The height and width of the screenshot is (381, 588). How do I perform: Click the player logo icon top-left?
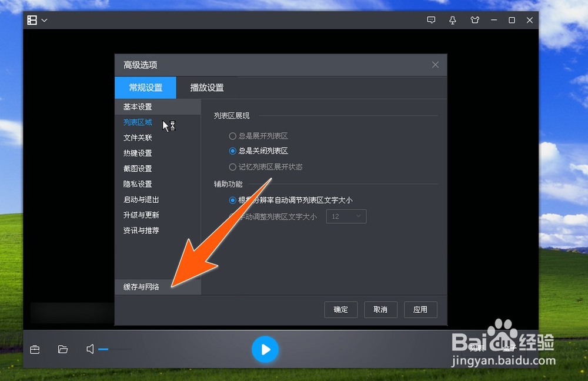32,19
